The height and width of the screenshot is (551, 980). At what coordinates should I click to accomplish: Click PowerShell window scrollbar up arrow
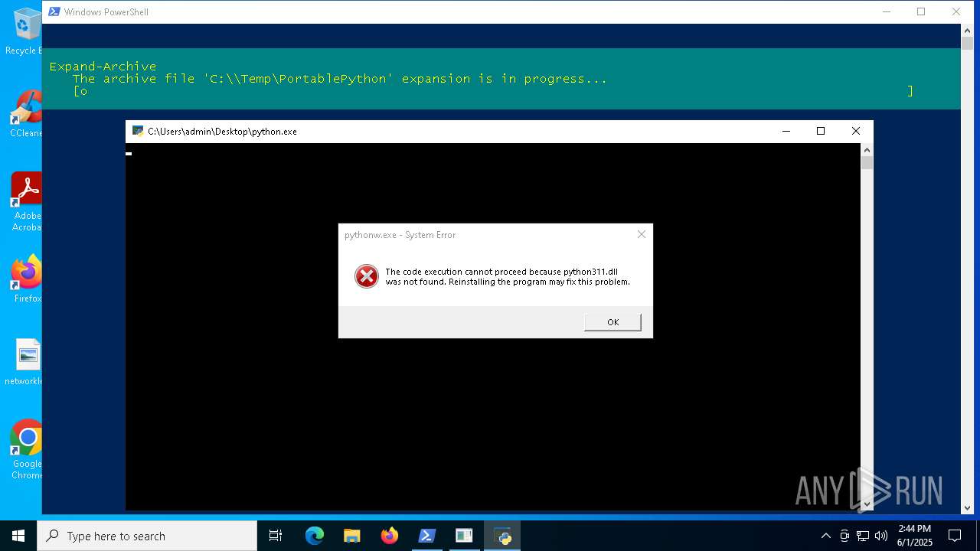pyautogui.click(x=967, y=31)
